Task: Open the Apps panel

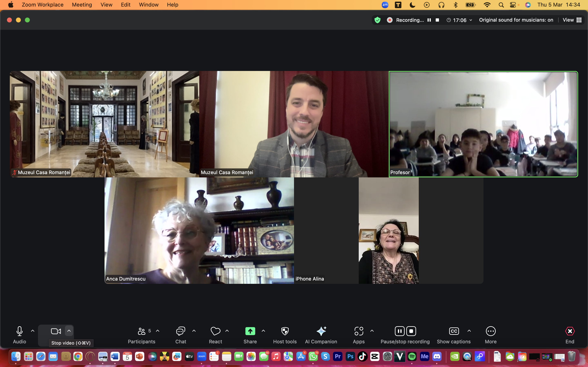Action: (x=359, y=331)
